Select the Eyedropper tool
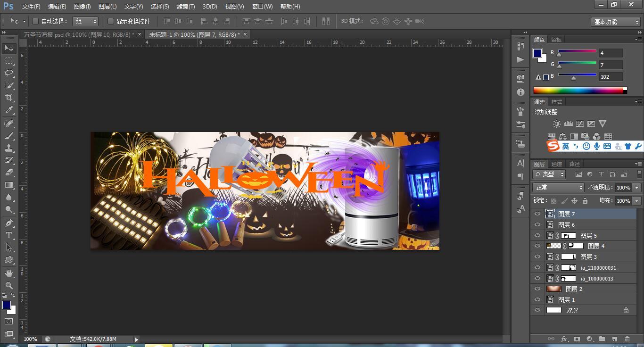 9,110
